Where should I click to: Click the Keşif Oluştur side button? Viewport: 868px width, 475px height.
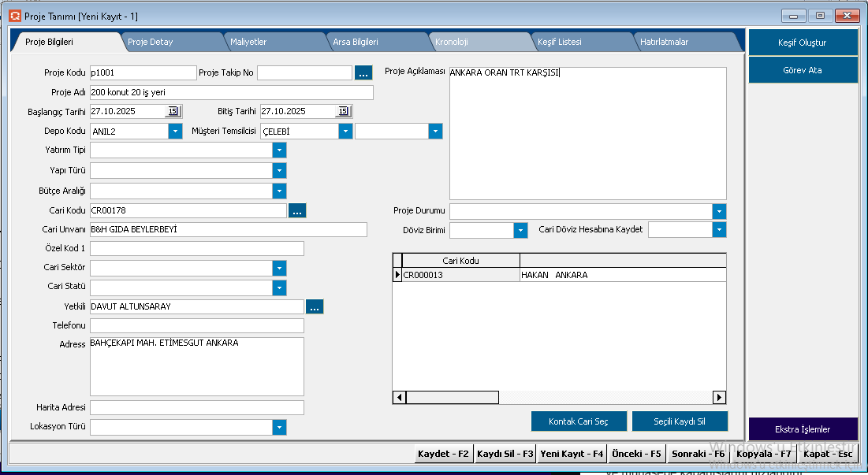point(803,43)
